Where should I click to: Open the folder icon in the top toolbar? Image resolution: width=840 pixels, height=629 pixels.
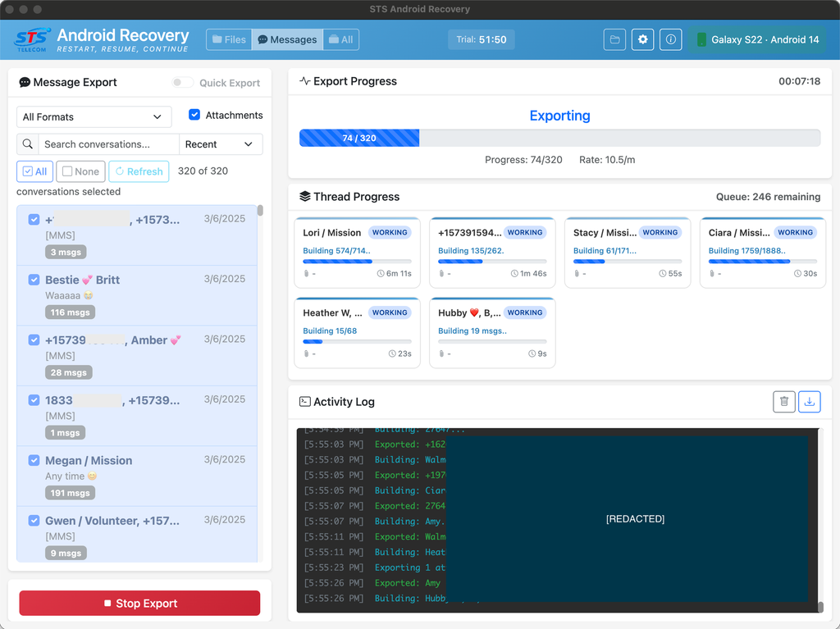(x=614, y=39)
